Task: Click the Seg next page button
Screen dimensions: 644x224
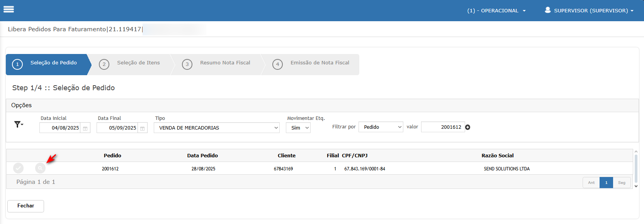Action: point(621,182)
